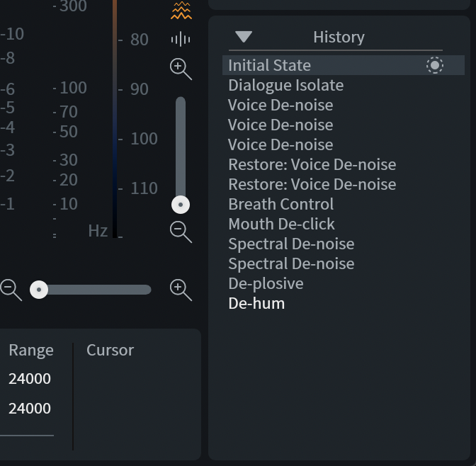Click the horizontal zoom slider handle
This screenshot has width=476, height=466.
(x=39, y=290)
